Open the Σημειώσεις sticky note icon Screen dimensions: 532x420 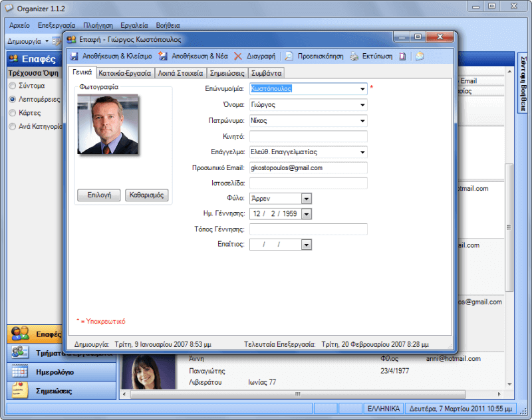click(20, 391)
